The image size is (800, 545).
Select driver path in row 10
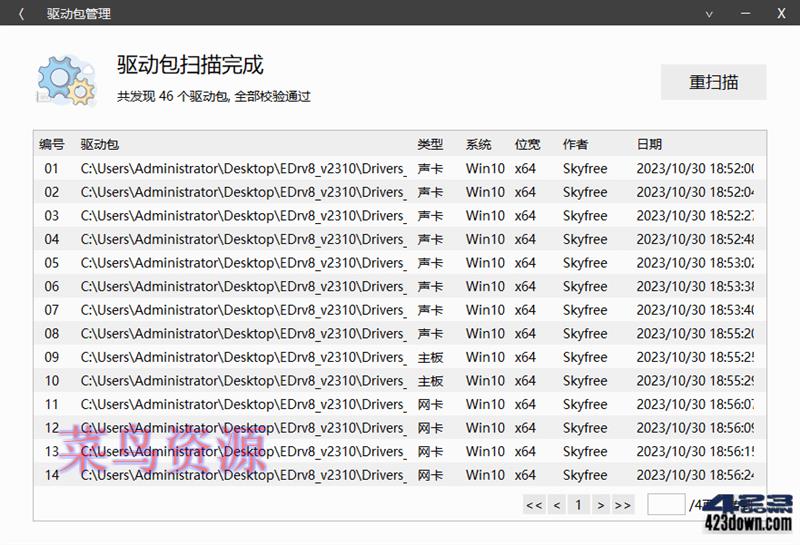pos(243,381)
